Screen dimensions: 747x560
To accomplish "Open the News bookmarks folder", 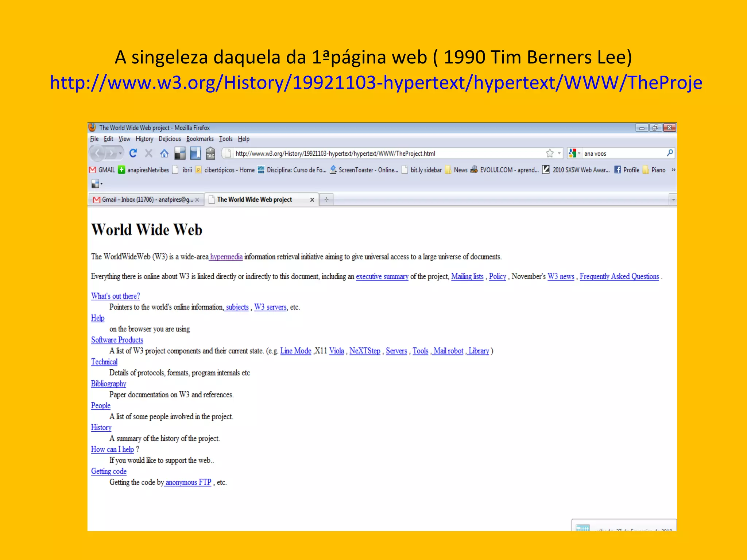I will [456, 170].
